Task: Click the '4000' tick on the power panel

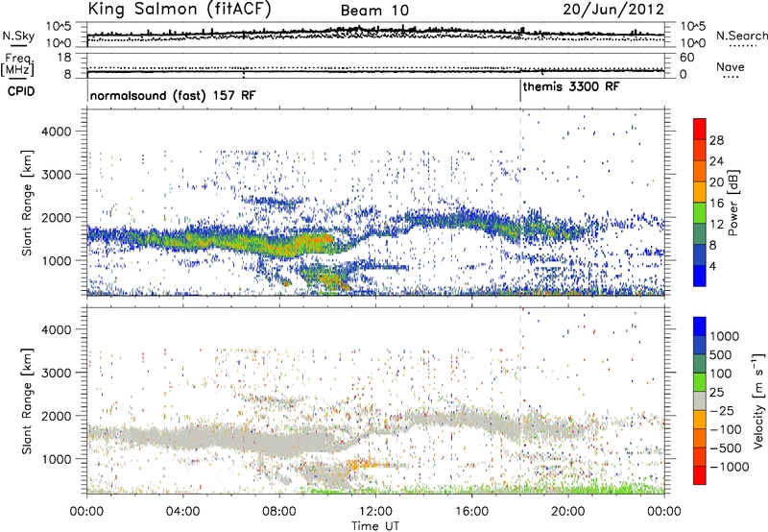Action: click(57, 132)
